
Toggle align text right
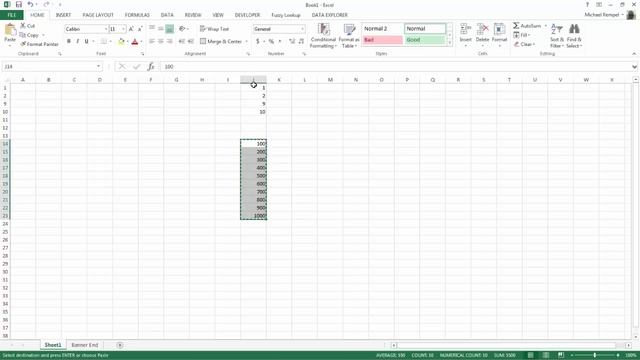[x=169, y=41]
